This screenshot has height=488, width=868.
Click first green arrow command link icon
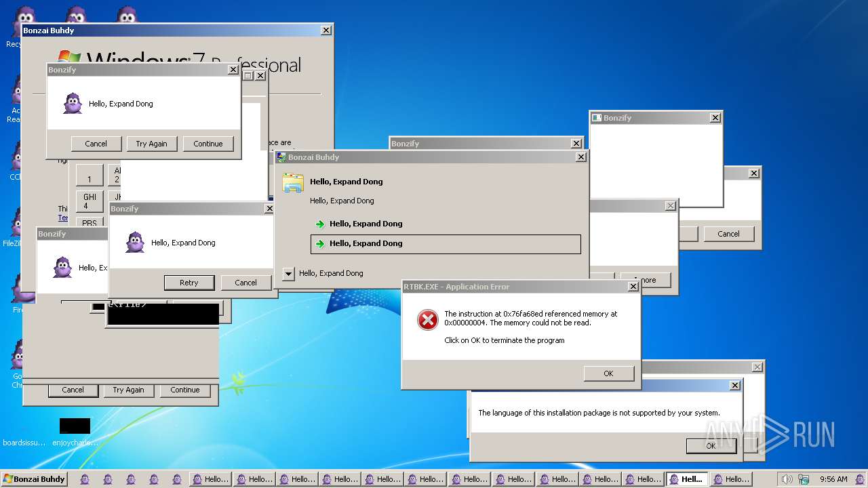pos(321,224)
